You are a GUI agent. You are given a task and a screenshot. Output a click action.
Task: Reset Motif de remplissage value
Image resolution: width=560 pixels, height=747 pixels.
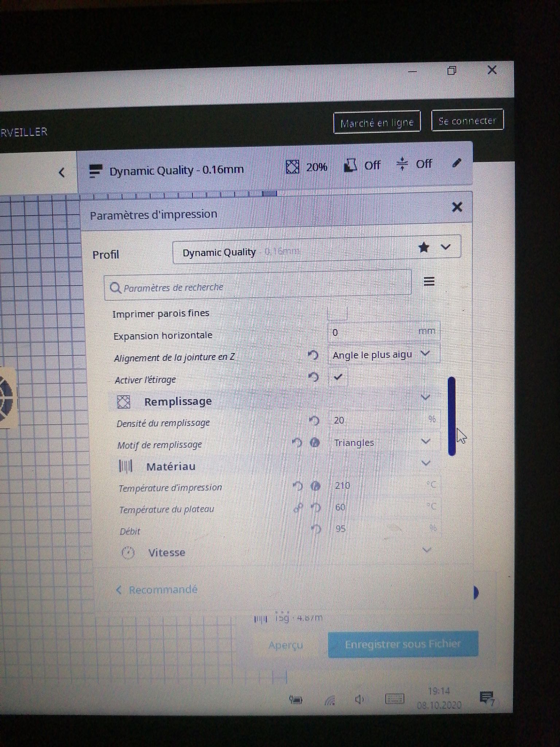coord(297,443)
